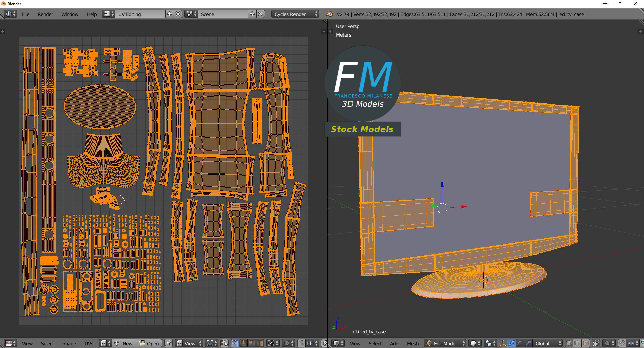Switch to vertex select mode in 3D view

click(x=569, y=343)
